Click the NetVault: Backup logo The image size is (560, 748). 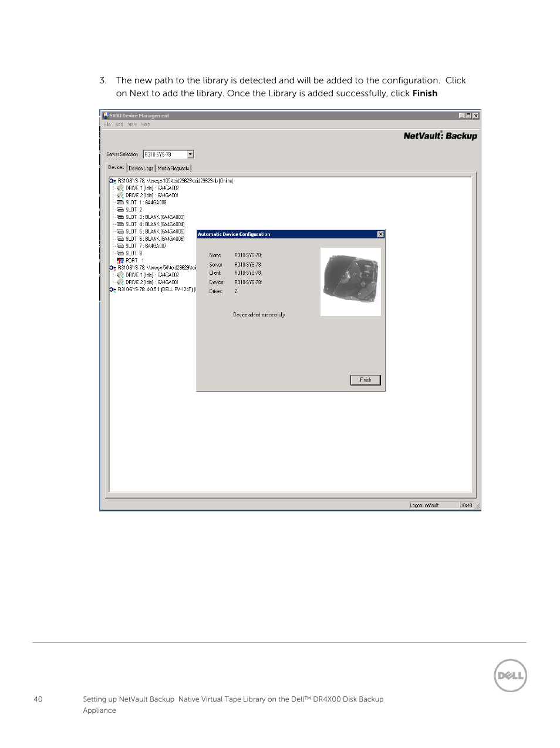tap(440, 136)
